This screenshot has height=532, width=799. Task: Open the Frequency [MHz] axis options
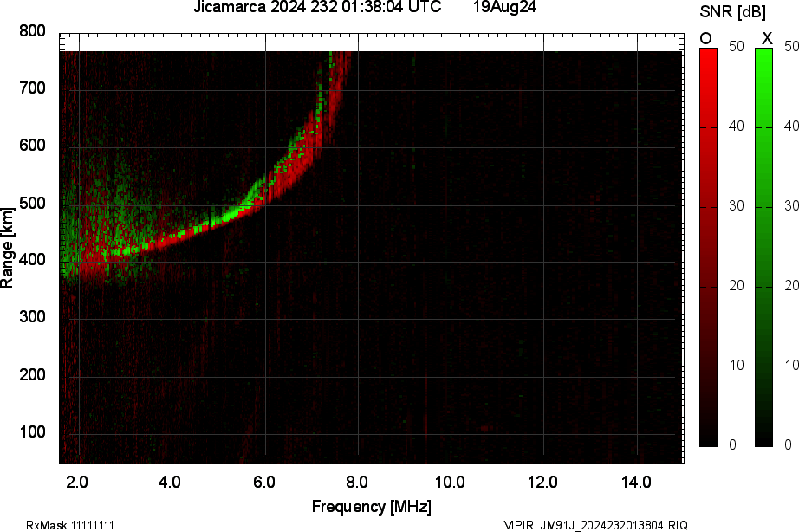tap(374, 502)
